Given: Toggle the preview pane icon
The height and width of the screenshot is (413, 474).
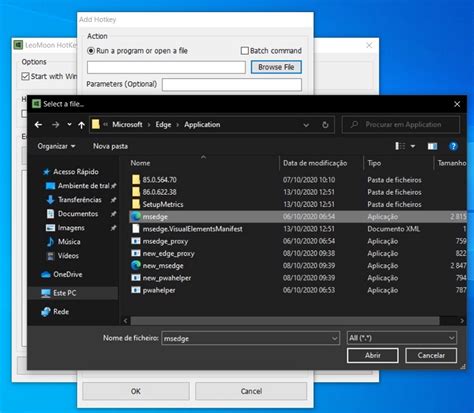Looking at the screenshot, I should (432, 146).
